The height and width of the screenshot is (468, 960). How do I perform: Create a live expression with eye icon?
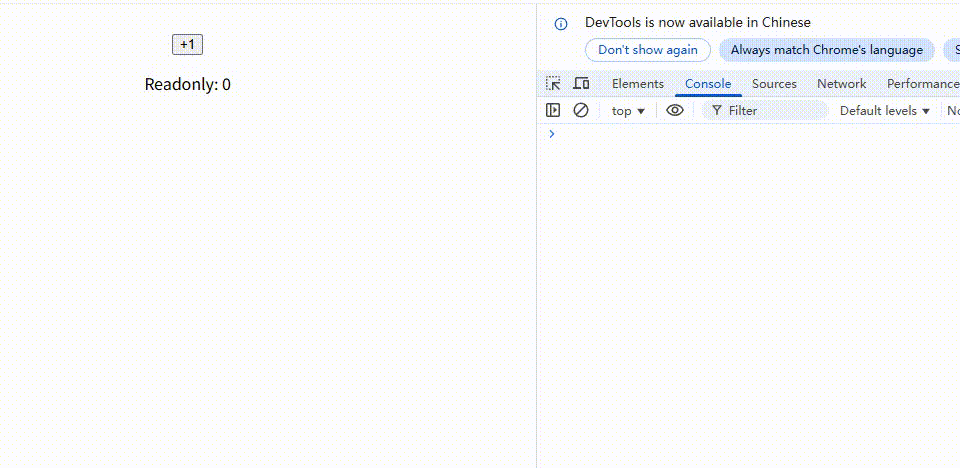pyautogui.click(x=675, y=110)
